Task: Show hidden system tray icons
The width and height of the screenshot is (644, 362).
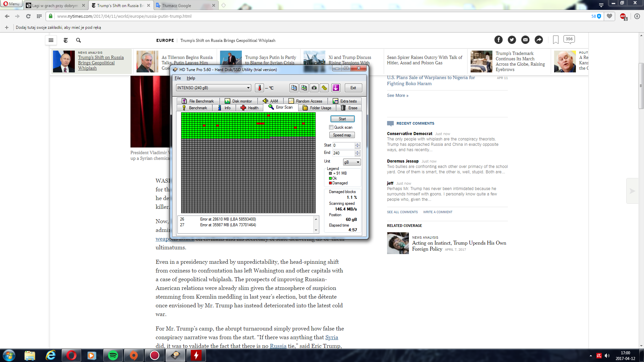Action: click(591, 356)
